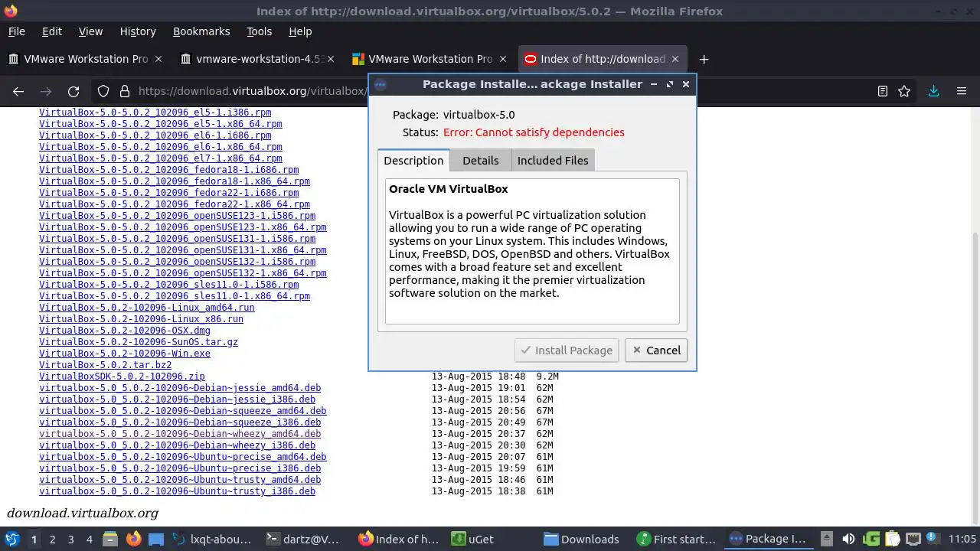Show site security via padlock icon
The width and height of the screenshot is (980, 551).
coord(125,91)
